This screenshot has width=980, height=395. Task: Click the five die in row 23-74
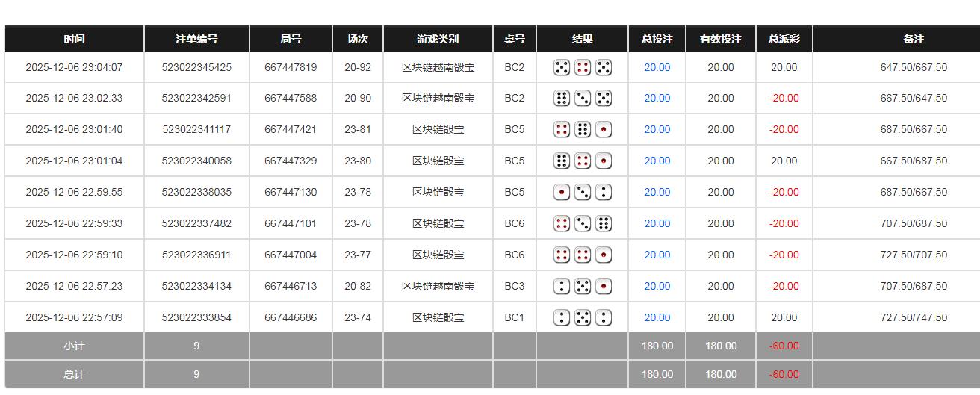583,318
